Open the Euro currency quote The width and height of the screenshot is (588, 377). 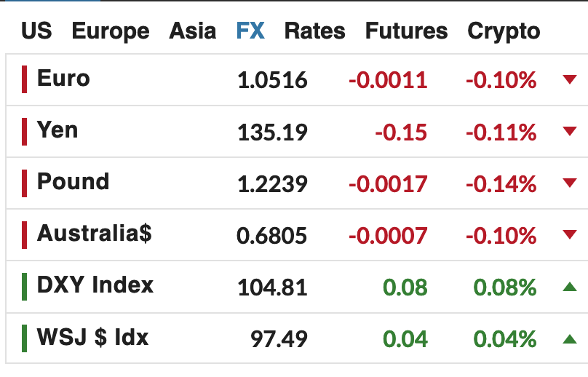pyautogui.click(x=63, y=78)
